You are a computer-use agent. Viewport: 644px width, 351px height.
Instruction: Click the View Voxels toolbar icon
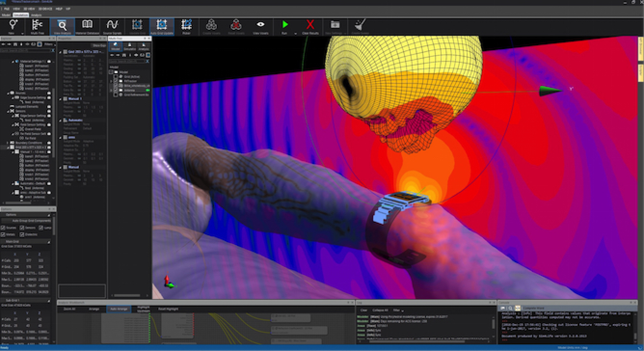point(260,26)
